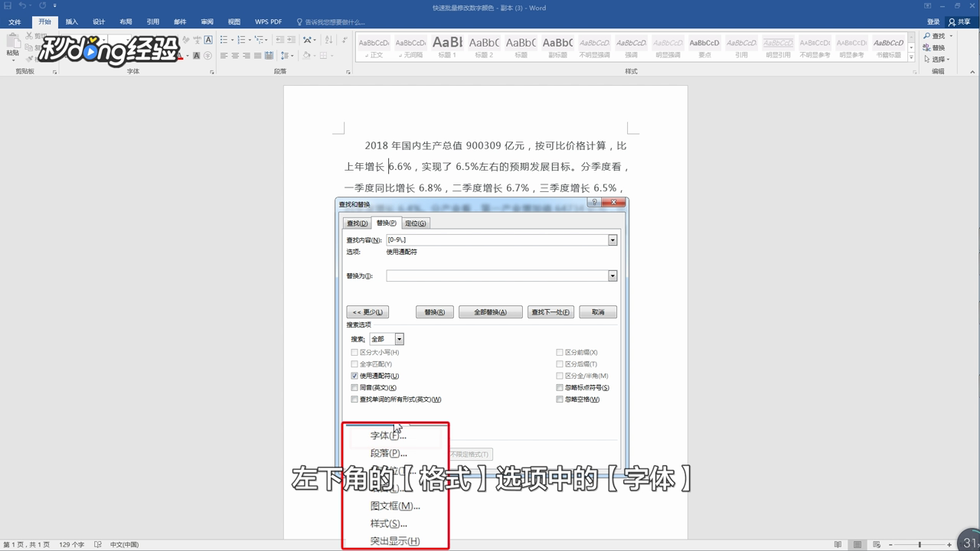Collapse the ribbon with the chevron
The width and height of the screenshot is (980, 551).
tap(972, 72)
